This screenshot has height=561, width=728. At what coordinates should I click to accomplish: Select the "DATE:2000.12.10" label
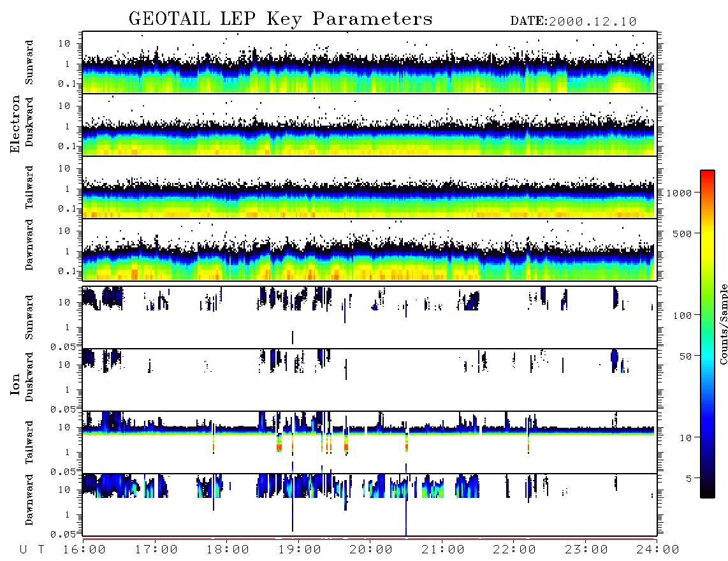(573, 22)
